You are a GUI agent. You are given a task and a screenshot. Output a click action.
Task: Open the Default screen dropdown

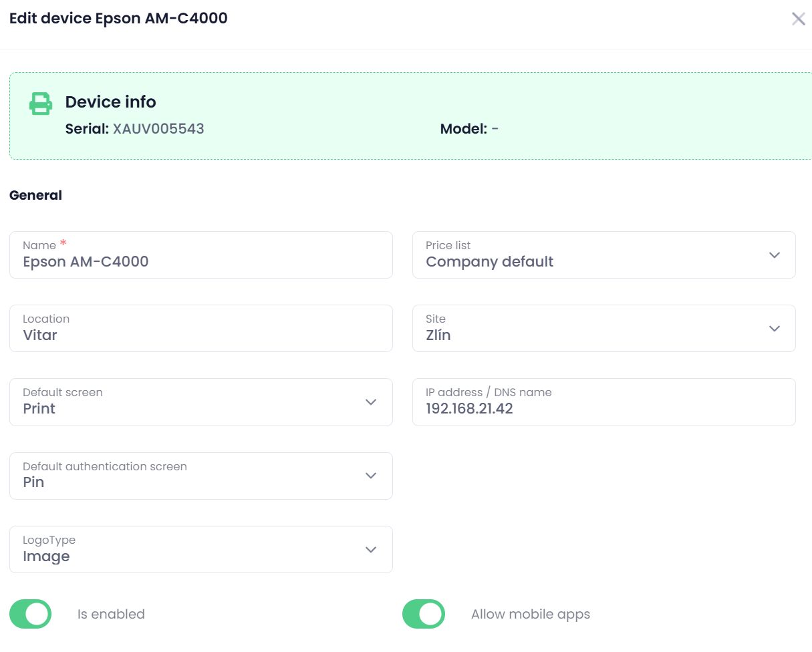click(200, 402)
